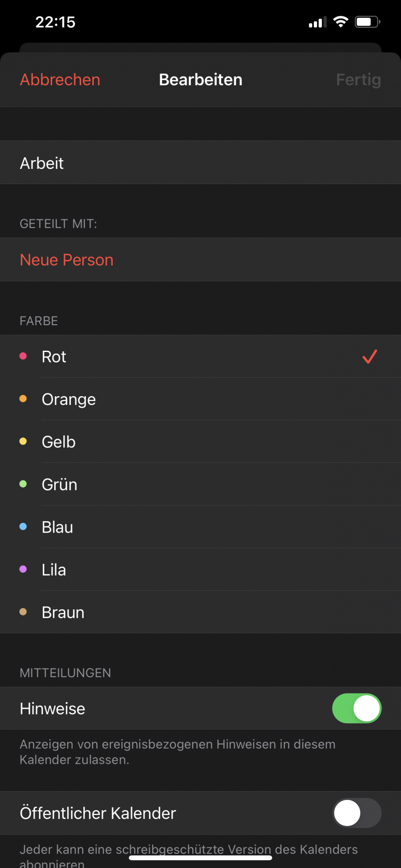Tap Neue Person to share calendar
Screen dimensions: 401x868
pos(67,260)
